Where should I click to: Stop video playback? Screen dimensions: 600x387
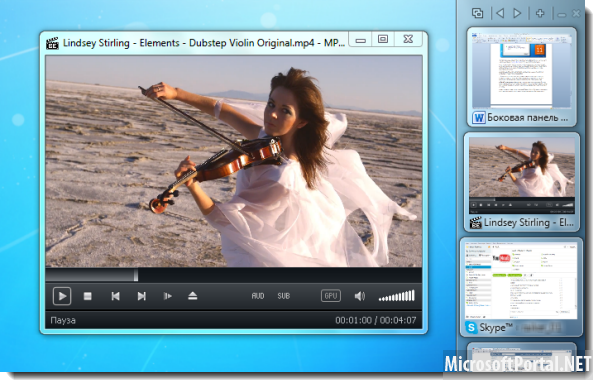pyautogui.click(x=88, y=296)
